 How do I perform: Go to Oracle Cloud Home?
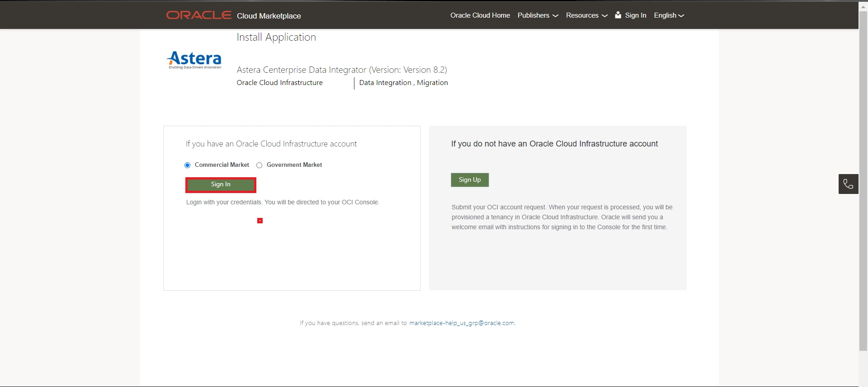tap(480, 15)
